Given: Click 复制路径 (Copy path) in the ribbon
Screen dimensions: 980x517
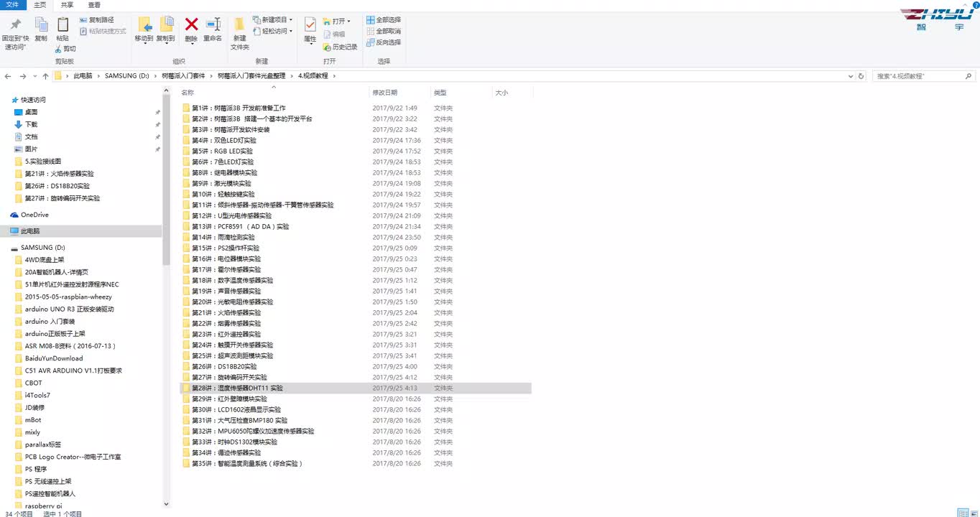Looking at the screenshot, I should (96, 20).
